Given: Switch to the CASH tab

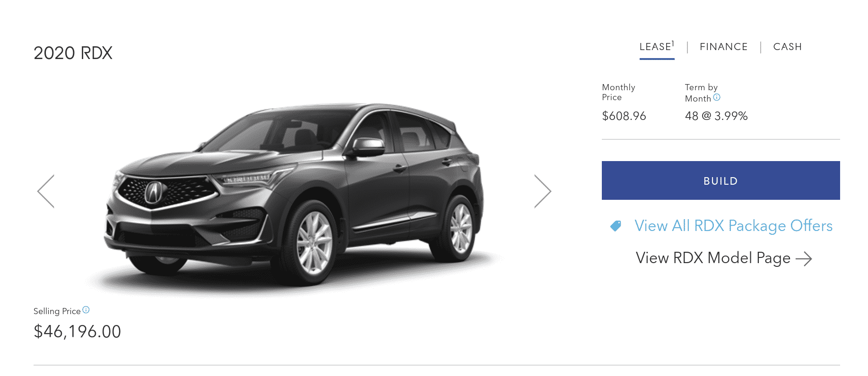Looking at the screenshot, I should (787, 47).
